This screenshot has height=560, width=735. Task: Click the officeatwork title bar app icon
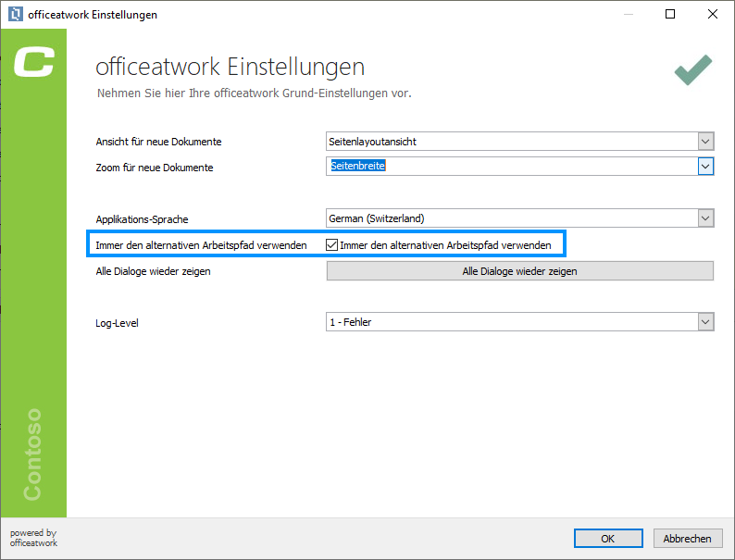click(16, 14)
